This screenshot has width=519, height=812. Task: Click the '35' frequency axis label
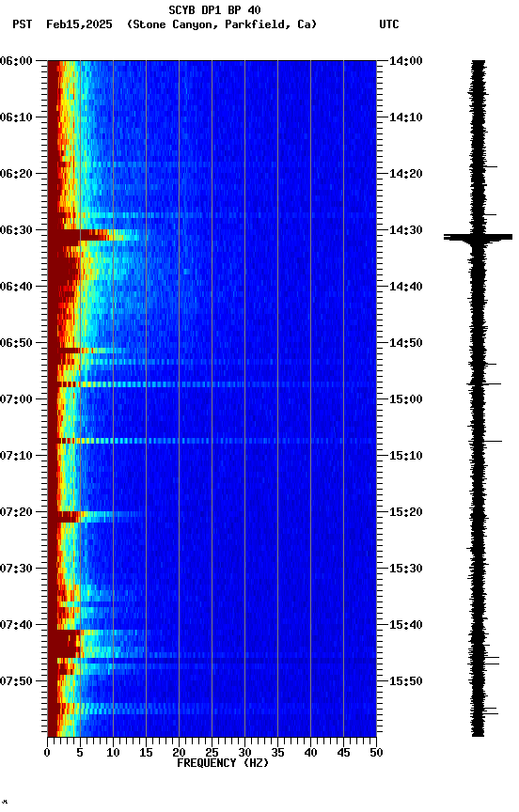click(277, 753)
